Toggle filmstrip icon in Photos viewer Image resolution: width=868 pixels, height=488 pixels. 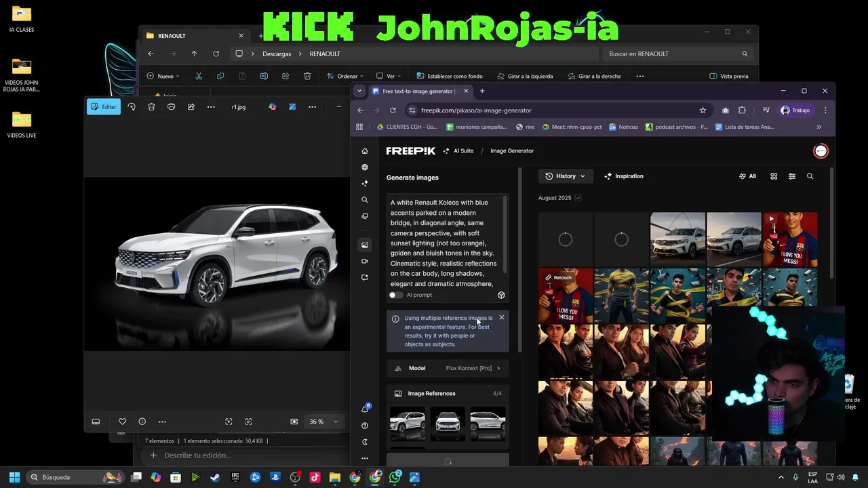coord(96,422)
